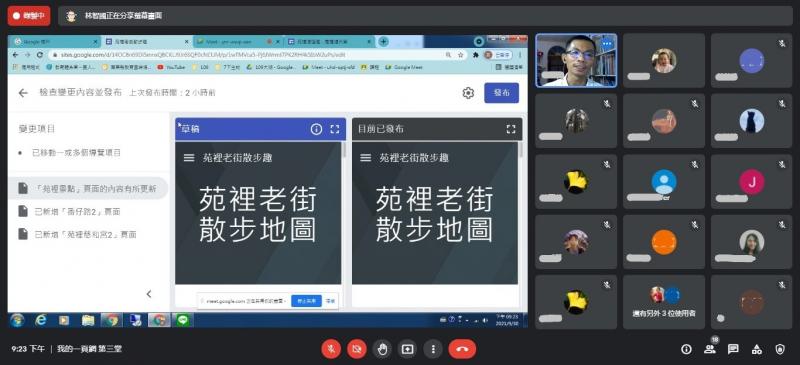Click the blue 發布 publish button
800x365 pixels.
coord(502,93)
